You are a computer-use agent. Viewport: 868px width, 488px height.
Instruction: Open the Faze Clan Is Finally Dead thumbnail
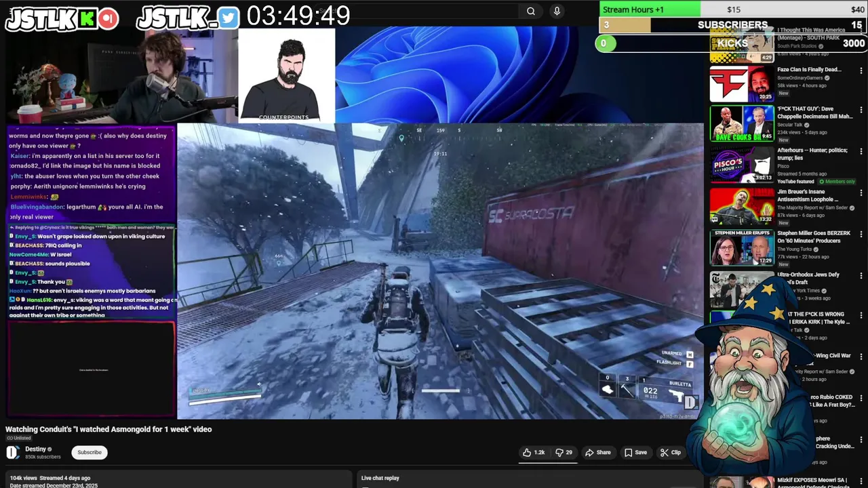pos(741,83)
